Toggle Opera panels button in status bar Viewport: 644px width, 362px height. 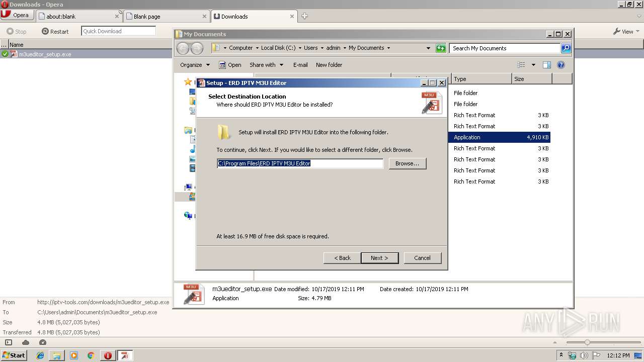(9, 342)
